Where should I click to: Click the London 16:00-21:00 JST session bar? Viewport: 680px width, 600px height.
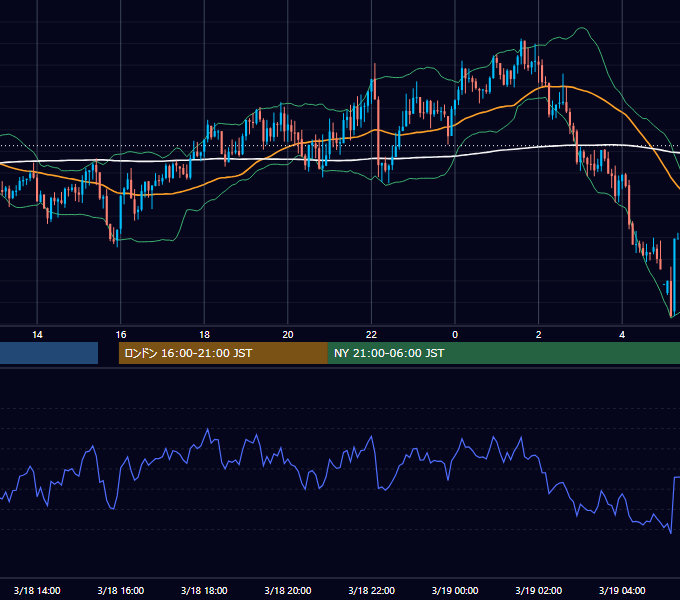[x=223, y=353]
